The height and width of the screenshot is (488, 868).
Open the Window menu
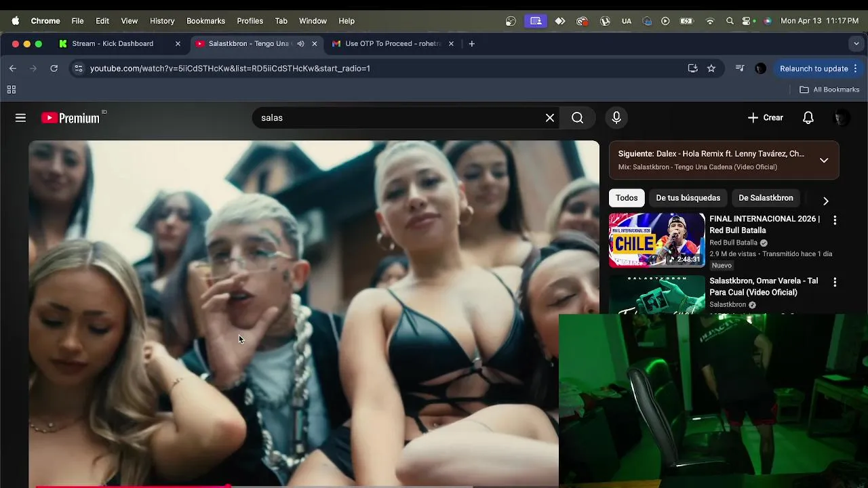(313, 21)
